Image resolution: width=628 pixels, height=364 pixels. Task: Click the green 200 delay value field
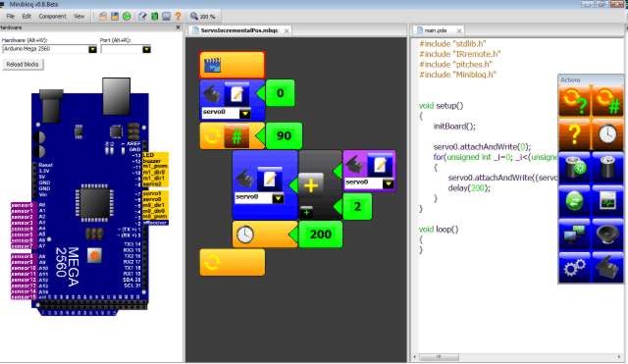(x=321, y=234)
